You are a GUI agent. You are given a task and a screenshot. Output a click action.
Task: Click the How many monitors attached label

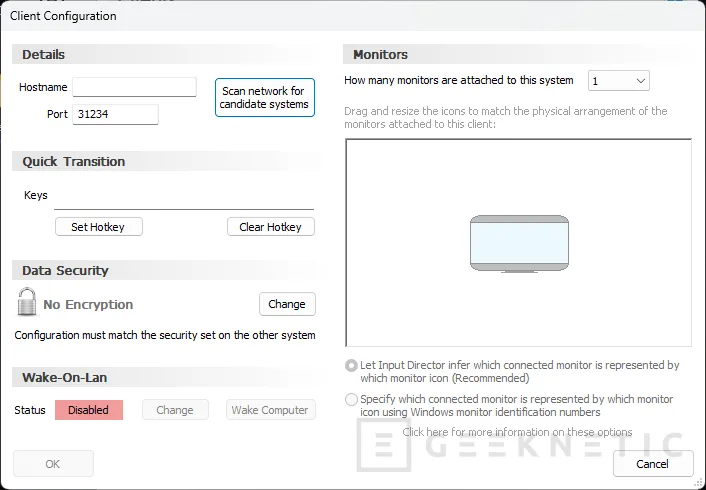click(458, 80)
